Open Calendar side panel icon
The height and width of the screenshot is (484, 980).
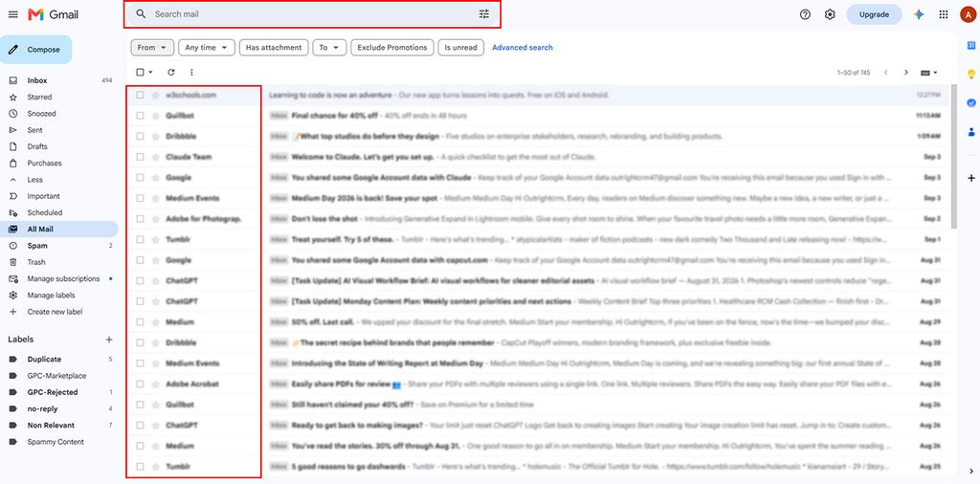[971, 45]
